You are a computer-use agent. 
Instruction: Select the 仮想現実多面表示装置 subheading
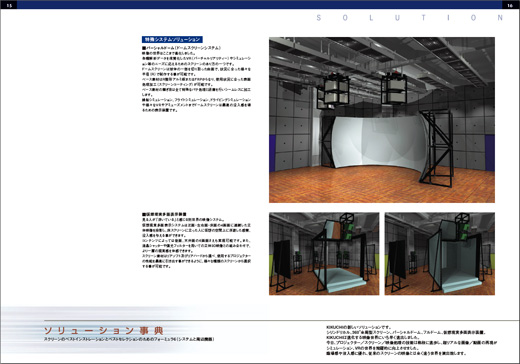tap(164, 214)
